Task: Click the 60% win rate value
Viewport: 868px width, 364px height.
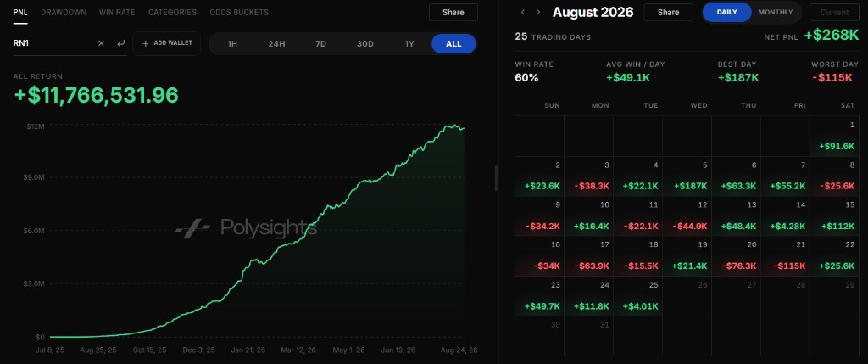Action: click(x=526, y=78)
